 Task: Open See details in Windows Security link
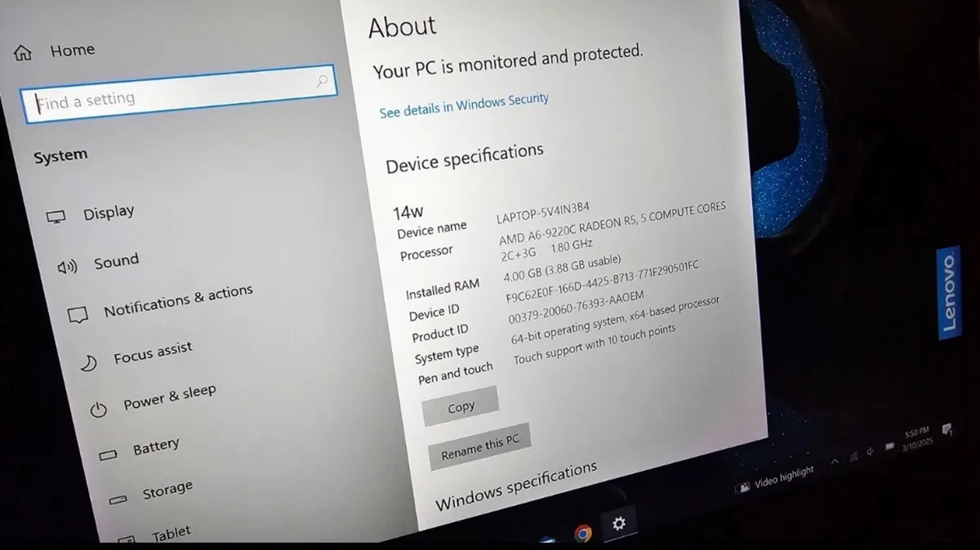click(464, 104)
